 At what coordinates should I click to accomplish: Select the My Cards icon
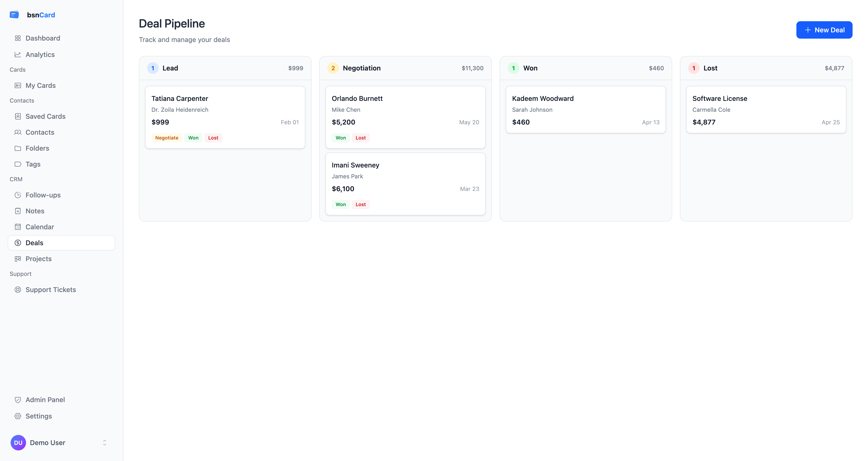click(x=18, y=86)
